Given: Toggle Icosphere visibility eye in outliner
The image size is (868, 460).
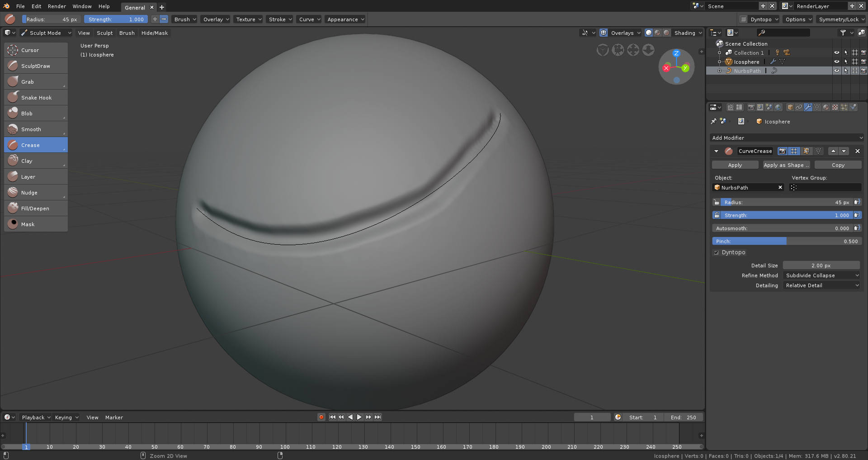Looking at the screenshot, I should (x=836, y=62).
